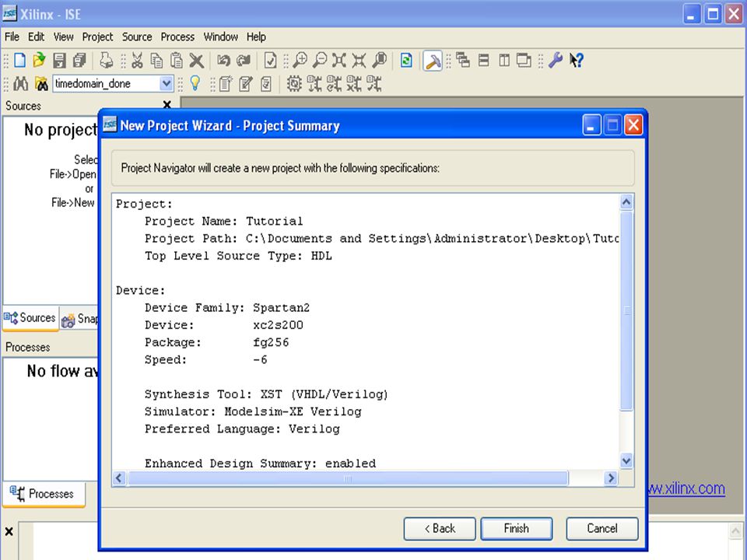The height and width of the screenshot is (560, 747).
Task: Open a file with the folder icon
Action: 39,61
